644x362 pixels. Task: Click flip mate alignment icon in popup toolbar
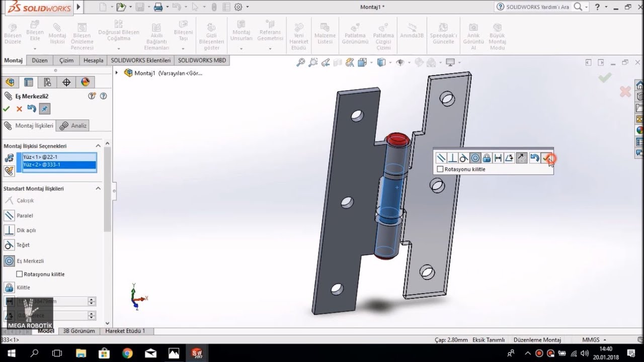coord(522,158)
